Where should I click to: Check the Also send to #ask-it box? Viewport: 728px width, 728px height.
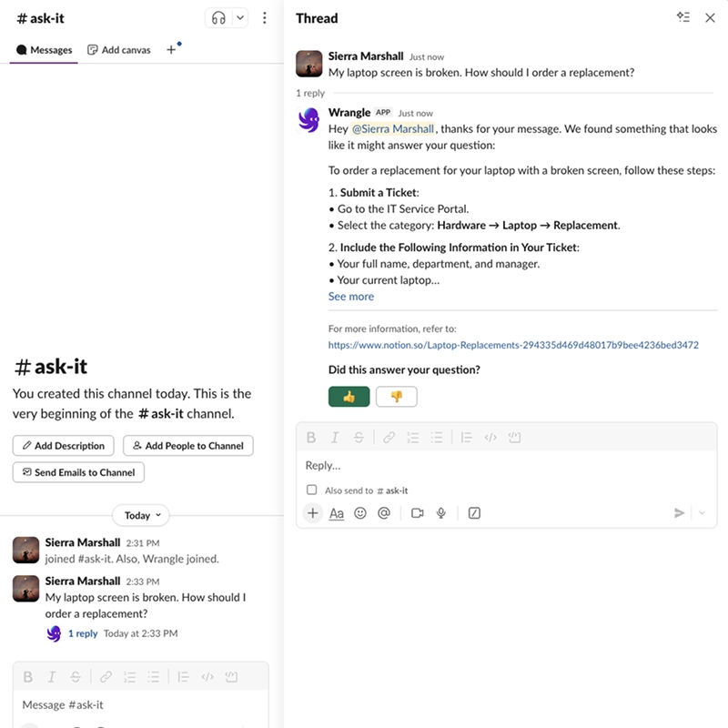pos(312,490)
